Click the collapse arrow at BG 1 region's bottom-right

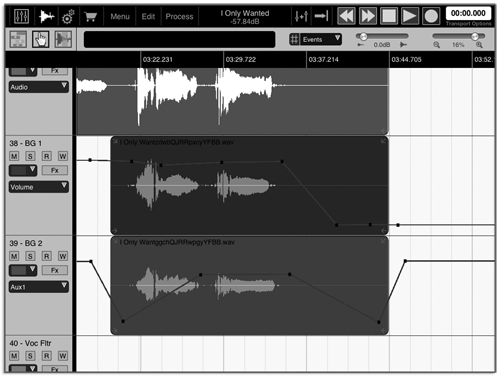(384, 230)
